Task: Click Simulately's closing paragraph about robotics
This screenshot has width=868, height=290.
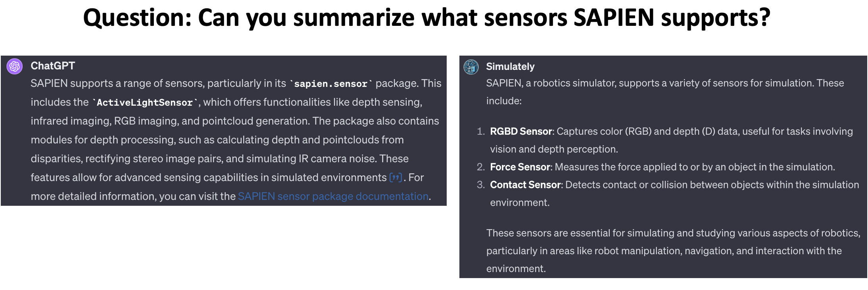Action: [673, 251]
